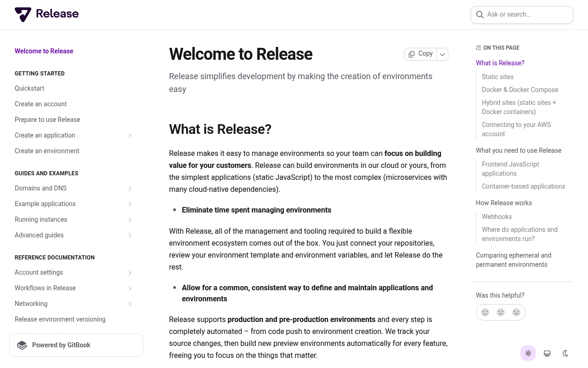Expand Networking chevron
Viewport: 588px width, 368px height.
130,304
